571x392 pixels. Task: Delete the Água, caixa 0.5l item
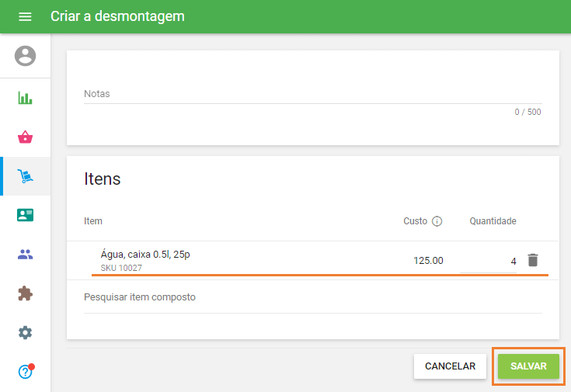[532, 260]
